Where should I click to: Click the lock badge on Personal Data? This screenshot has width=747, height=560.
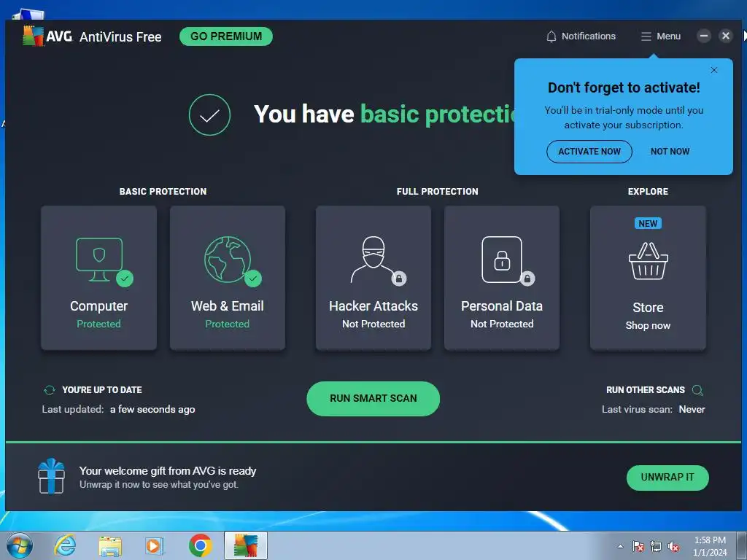(x=527, y=279)
